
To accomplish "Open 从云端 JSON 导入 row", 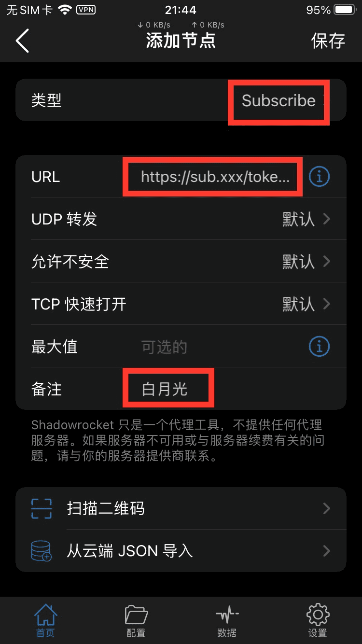I will pyautogui.click(x=181, y=551).
